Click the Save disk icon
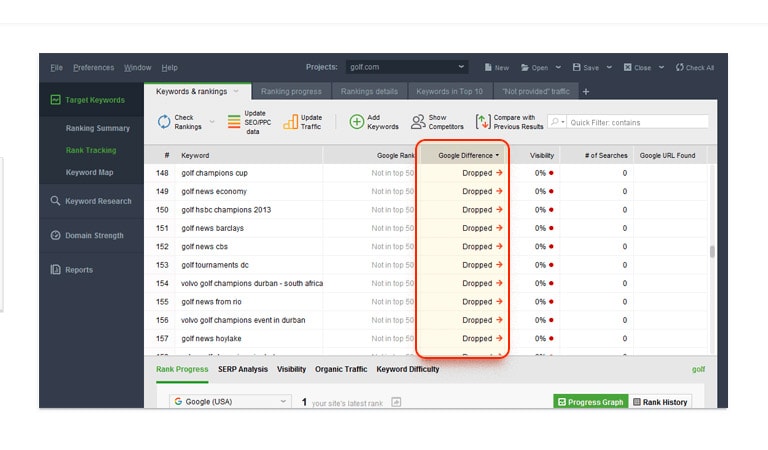768x450 pixels. [576, 67]
